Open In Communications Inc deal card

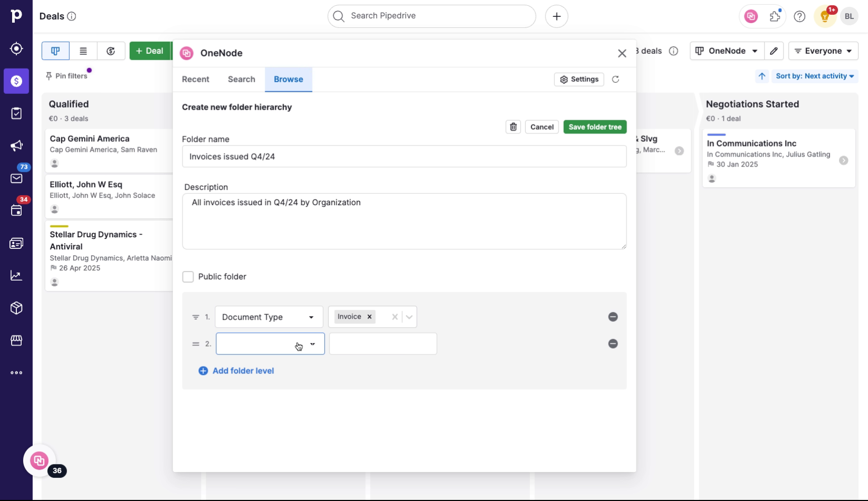pos(778,158)
